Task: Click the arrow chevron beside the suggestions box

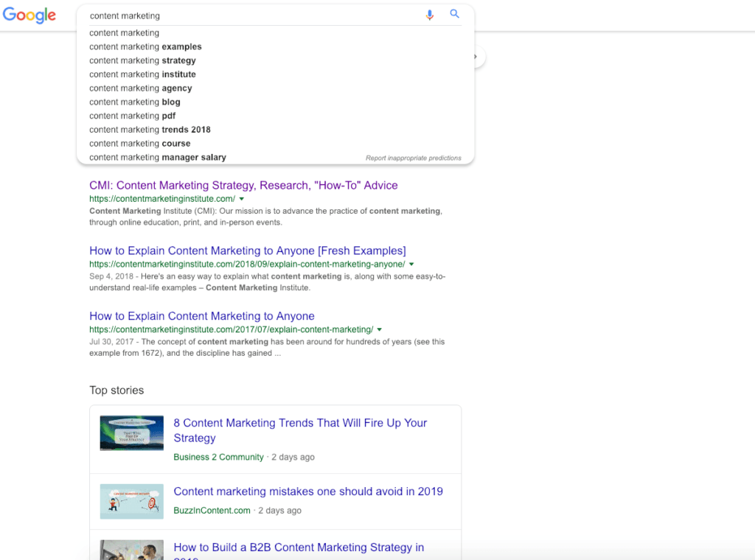Action: tap(476, 57)
